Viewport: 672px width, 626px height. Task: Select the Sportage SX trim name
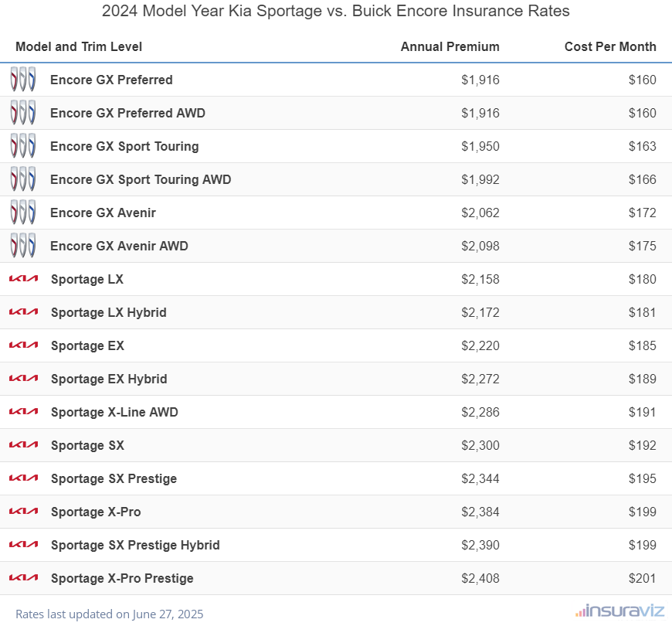[87, 445]
